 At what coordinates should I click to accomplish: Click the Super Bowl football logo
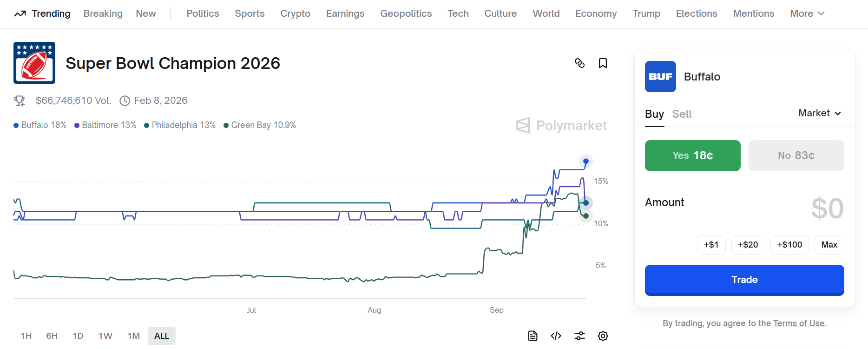34,63
